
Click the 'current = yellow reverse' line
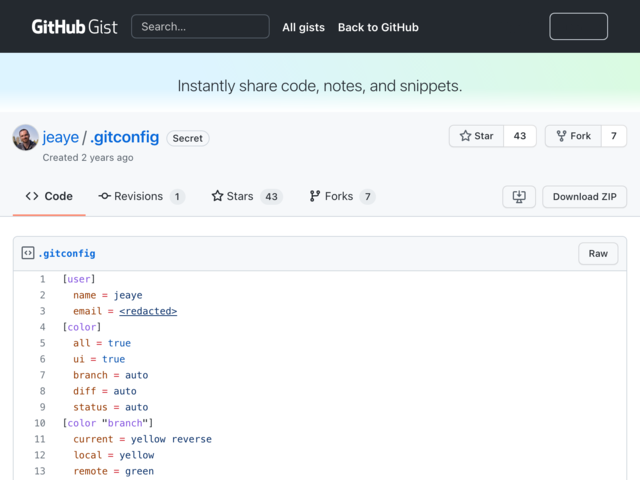point(142,439)
